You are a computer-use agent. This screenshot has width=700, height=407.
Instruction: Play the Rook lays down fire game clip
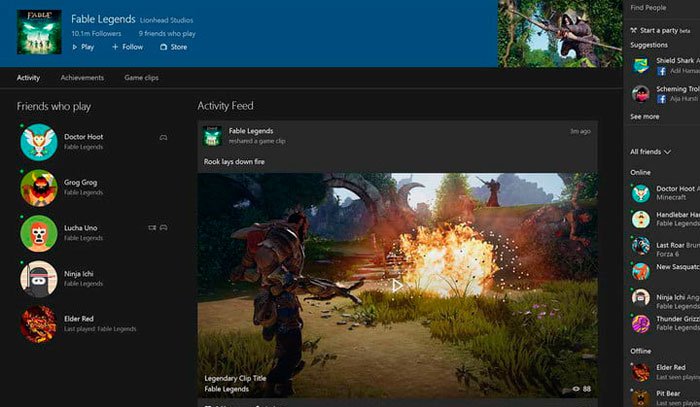coord(397,285)
